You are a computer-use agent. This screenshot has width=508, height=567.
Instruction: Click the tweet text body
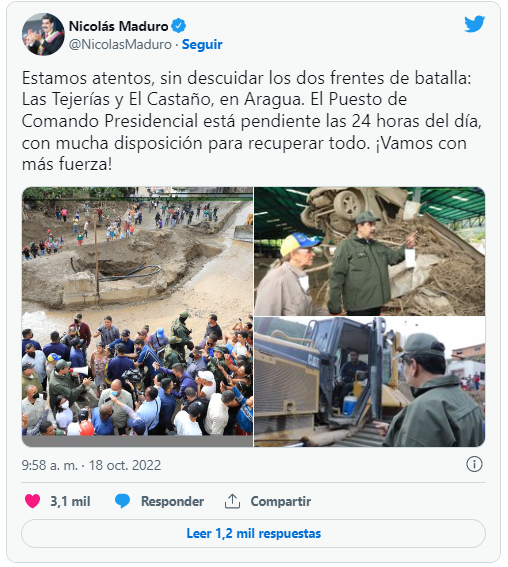pyautogui.click(x=252, y=121)
